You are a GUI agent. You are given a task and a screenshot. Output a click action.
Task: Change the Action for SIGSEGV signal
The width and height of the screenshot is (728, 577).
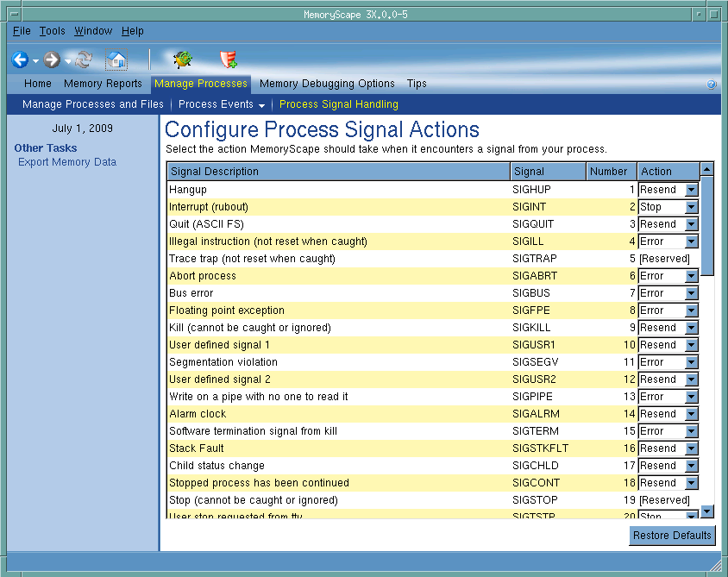691,362
